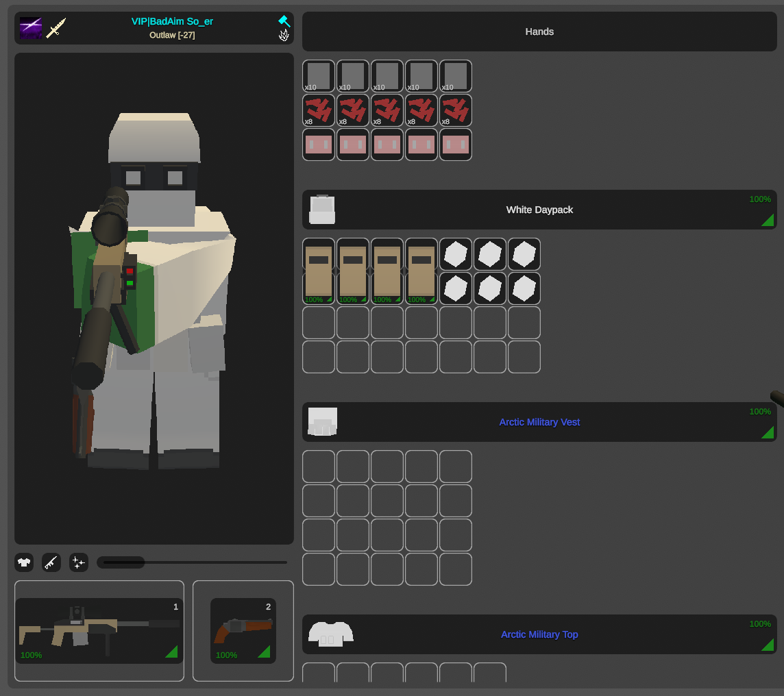Screen dimensions: 784x696
Task: Click the 100% durability on weapon slot 2
Action: coord(226,655)
